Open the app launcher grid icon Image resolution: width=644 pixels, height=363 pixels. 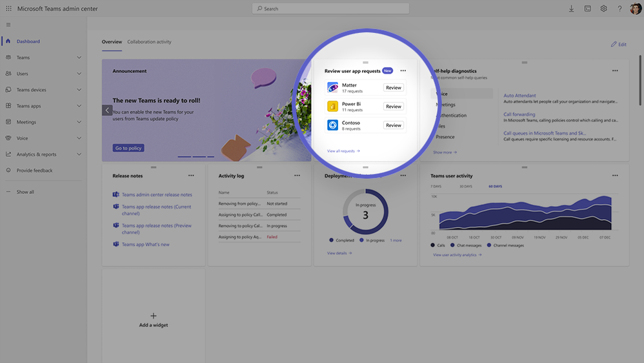[x=8, y=8]
